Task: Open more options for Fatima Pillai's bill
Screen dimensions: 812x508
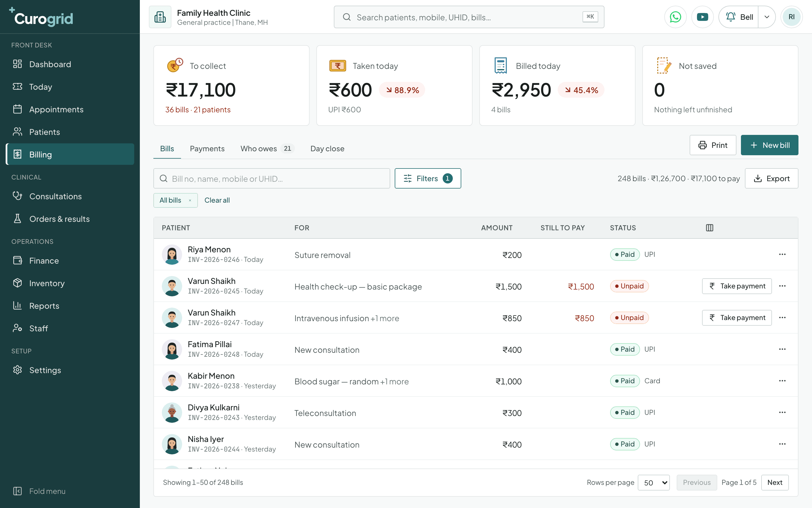Action: pos(782,349)
